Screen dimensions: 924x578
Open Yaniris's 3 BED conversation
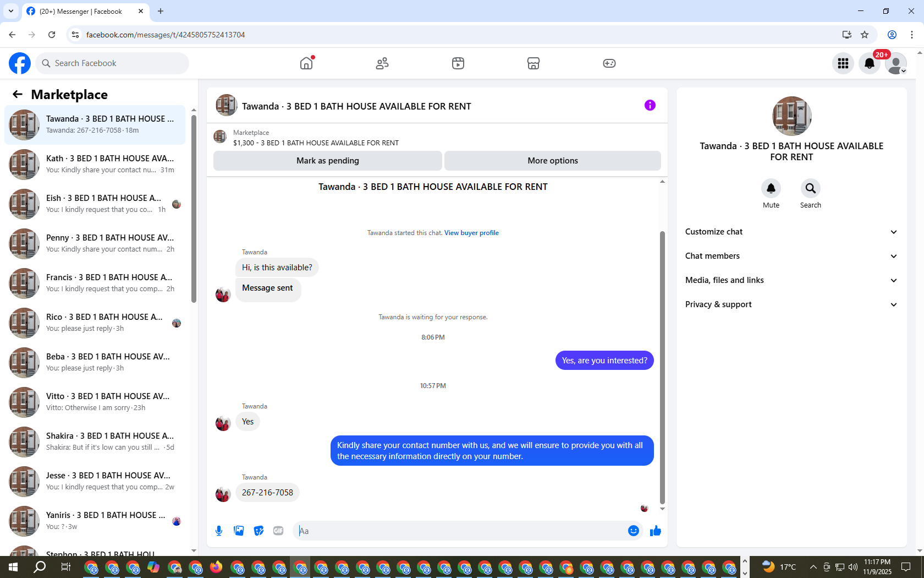95,521
